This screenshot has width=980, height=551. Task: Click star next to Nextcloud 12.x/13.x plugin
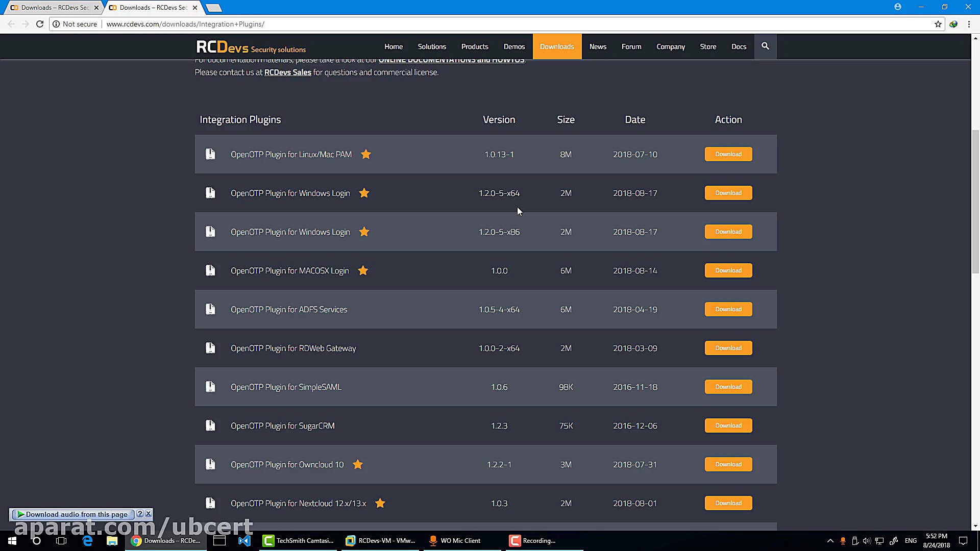point(380,503)
